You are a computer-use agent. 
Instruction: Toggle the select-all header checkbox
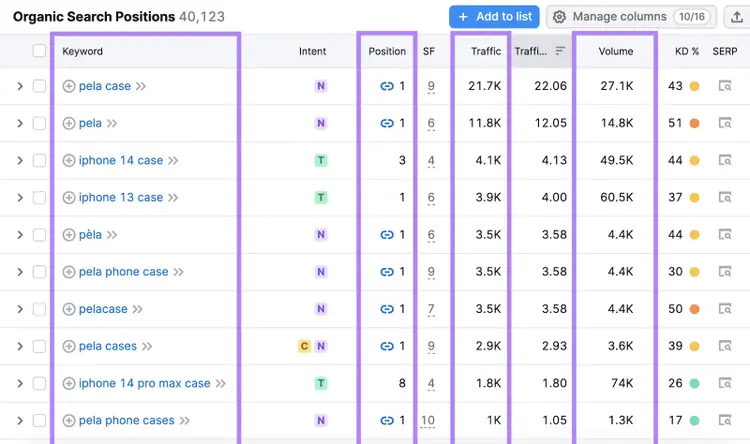coord(39,51)
